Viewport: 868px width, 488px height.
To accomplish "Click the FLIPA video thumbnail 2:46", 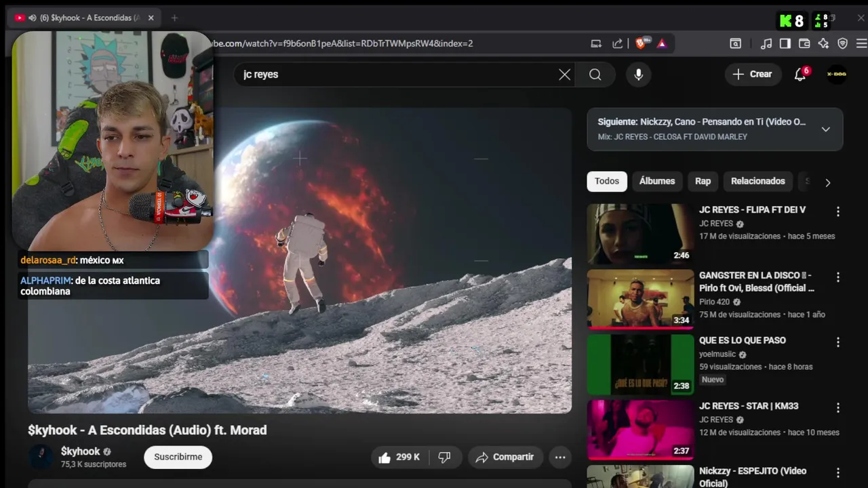I will coord(640,234).
